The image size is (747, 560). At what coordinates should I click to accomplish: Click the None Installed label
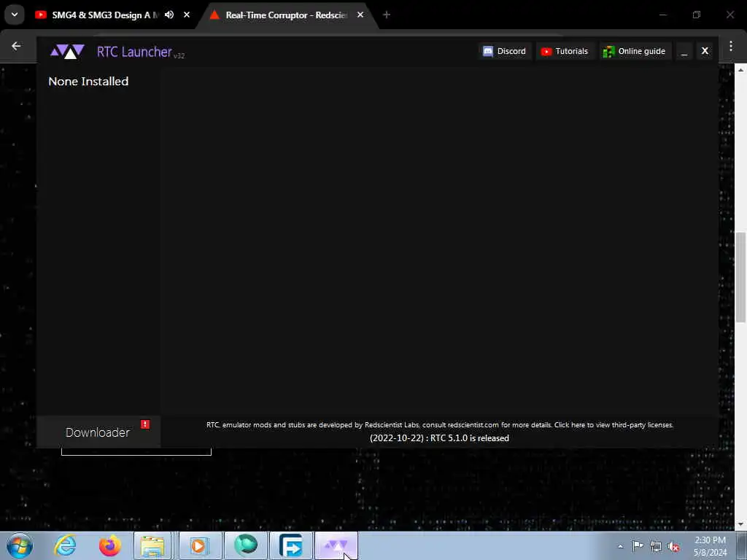88,82
